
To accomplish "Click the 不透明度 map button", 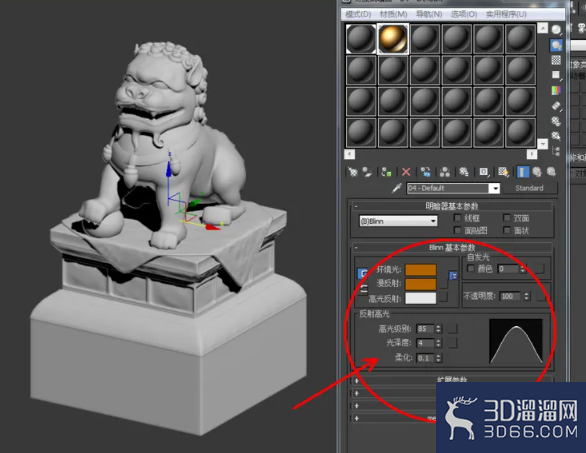I will tap(541, 296).
